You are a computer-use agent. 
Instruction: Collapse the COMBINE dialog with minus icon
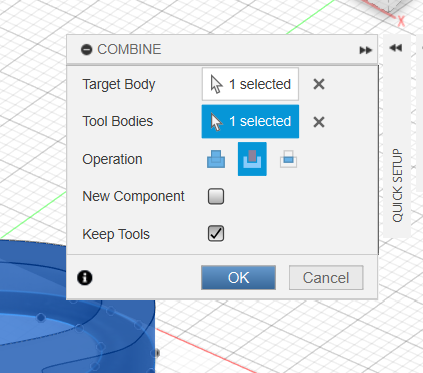tap(87, 50)
